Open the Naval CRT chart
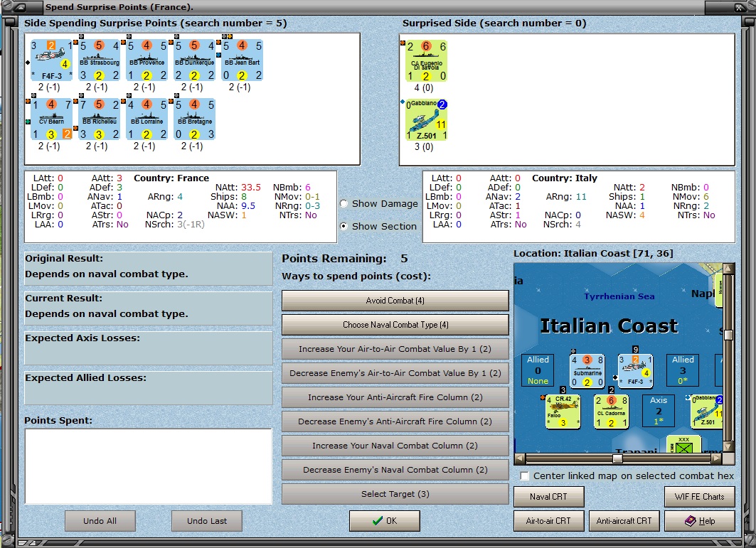The height and width of the screenshot is (548, 756). click(x=548, y=497)
